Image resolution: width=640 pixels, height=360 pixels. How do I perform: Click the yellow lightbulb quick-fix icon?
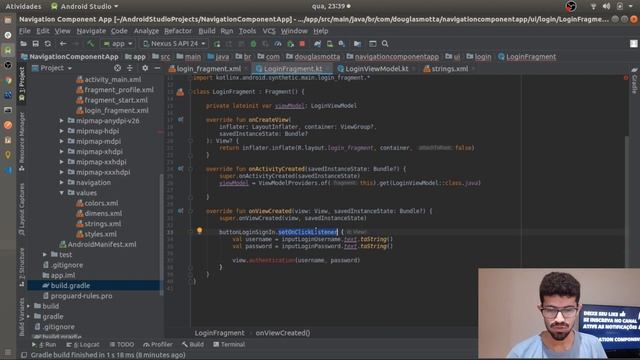(199, 231)
